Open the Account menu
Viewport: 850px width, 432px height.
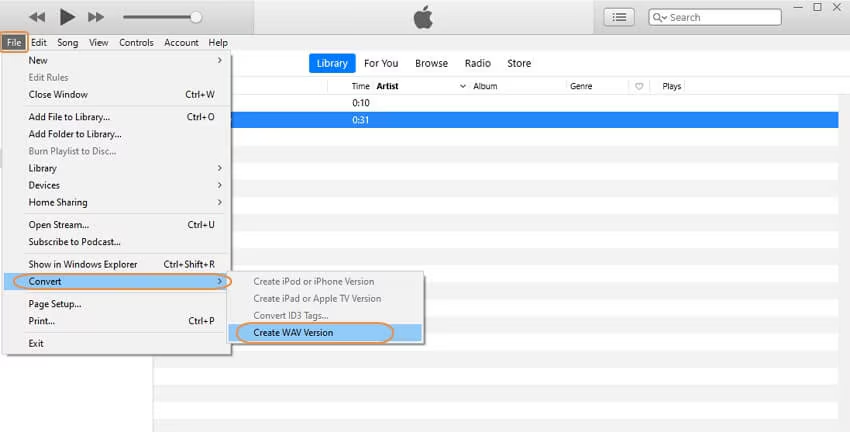[181, 42]
